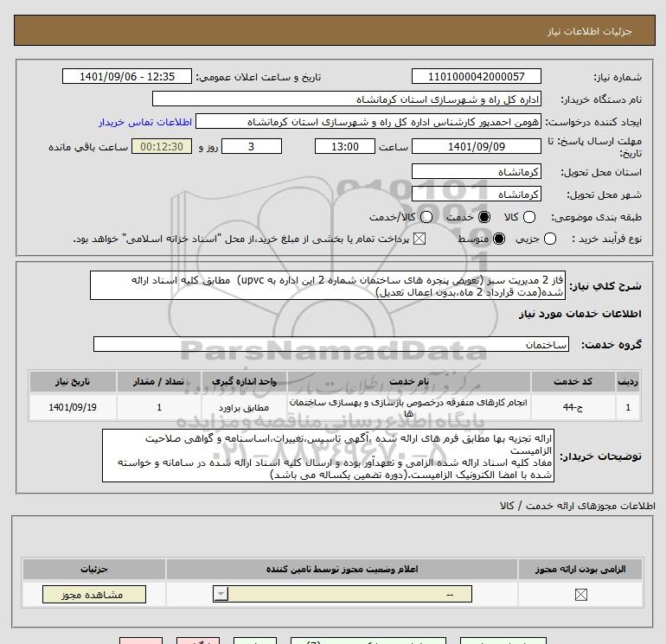Click the تعداد / مقدار column header

point(159,381)
